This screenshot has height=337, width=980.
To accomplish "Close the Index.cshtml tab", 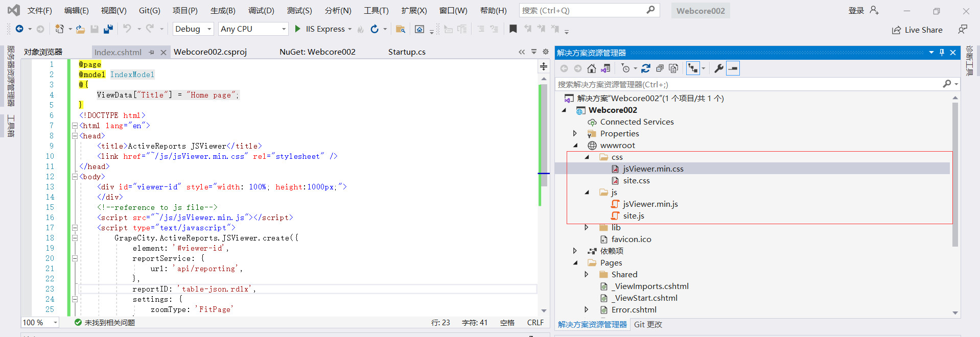I will tap(164, 52).
